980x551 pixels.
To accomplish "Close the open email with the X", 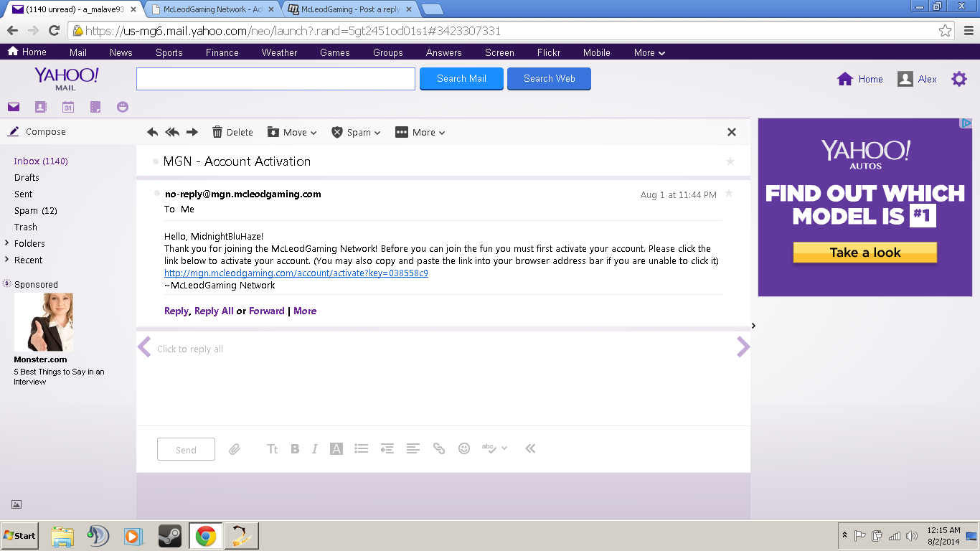I will coord(732,132).
